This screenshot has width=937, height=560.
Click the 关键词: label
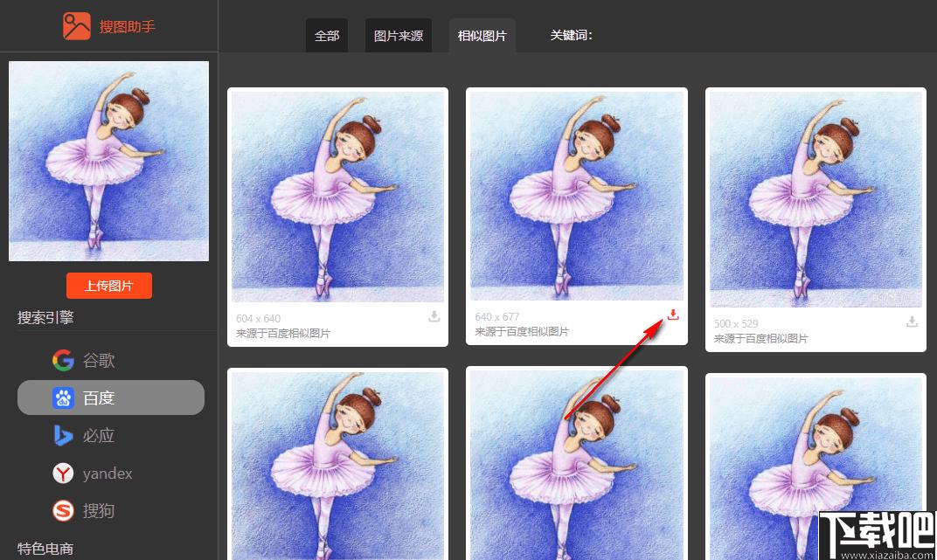(572, 35)
